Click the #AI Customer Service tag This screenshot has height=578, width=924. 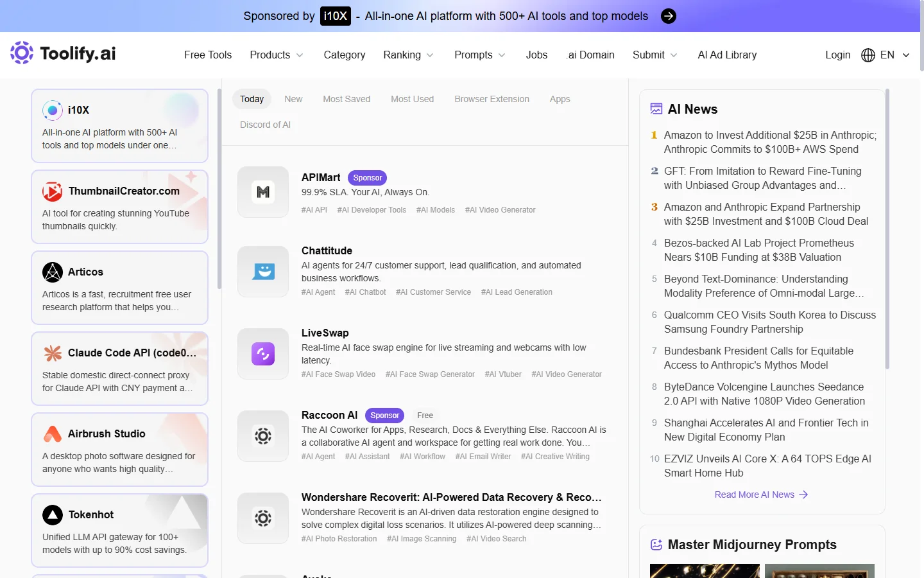point(433,292)
